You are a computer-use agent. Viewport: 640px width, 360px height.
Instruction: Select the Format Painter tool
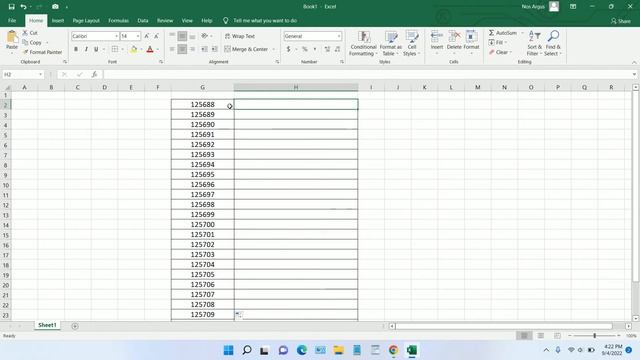coord(42,52)
